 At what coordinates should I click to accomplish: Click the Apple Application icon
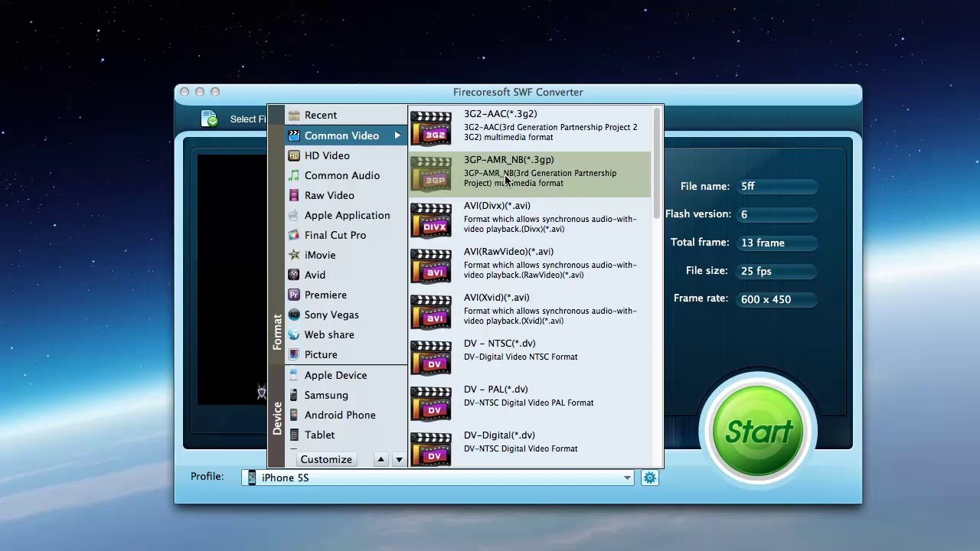293,215
